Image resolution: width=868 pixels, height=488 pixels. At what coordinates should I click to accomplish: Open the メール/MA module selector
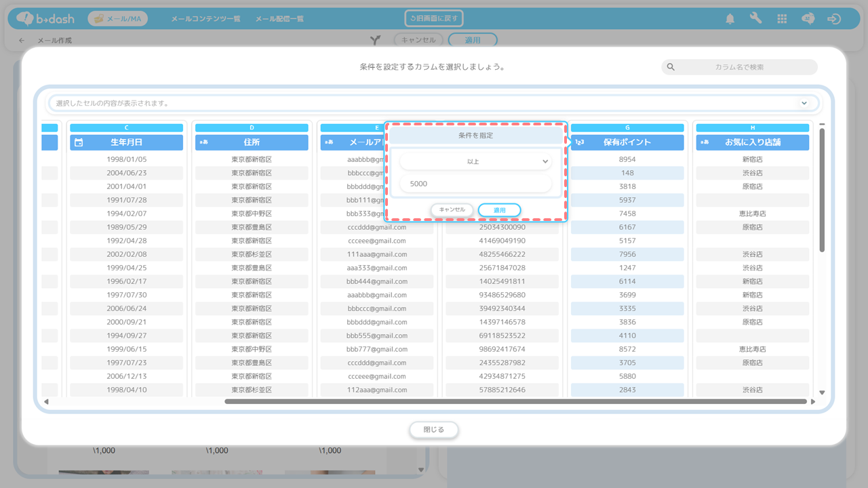point(118,19)
